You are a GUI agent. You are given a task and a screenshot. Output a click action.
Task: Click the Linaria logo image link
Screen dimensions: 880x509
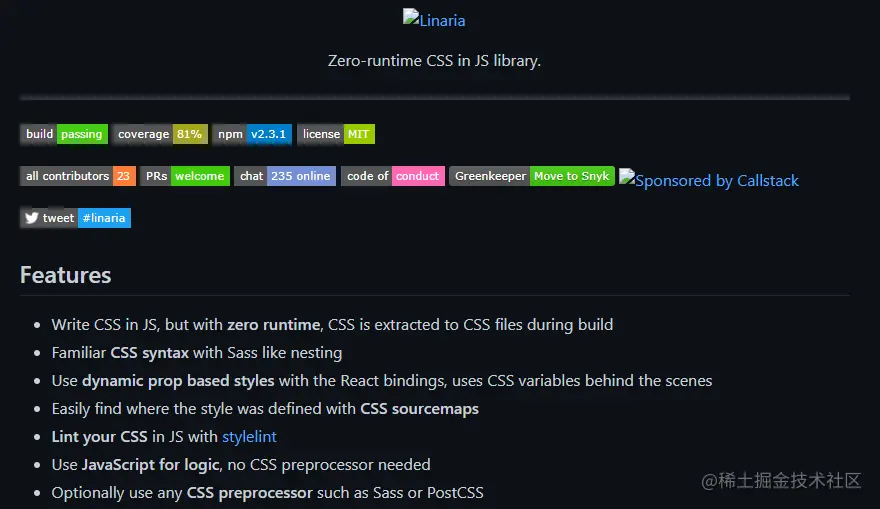tap(434, 20)
